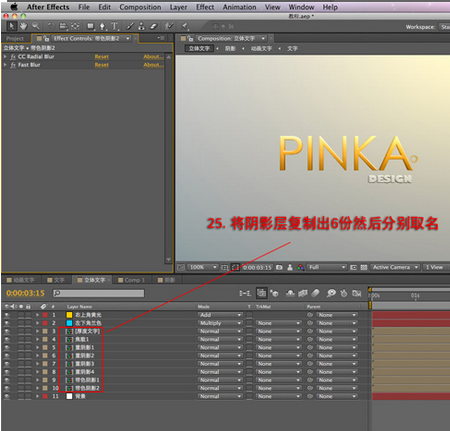This screenshot has width=450, height=431.
Task: Select the Clone Stamp tool
Action: point(142,26)
